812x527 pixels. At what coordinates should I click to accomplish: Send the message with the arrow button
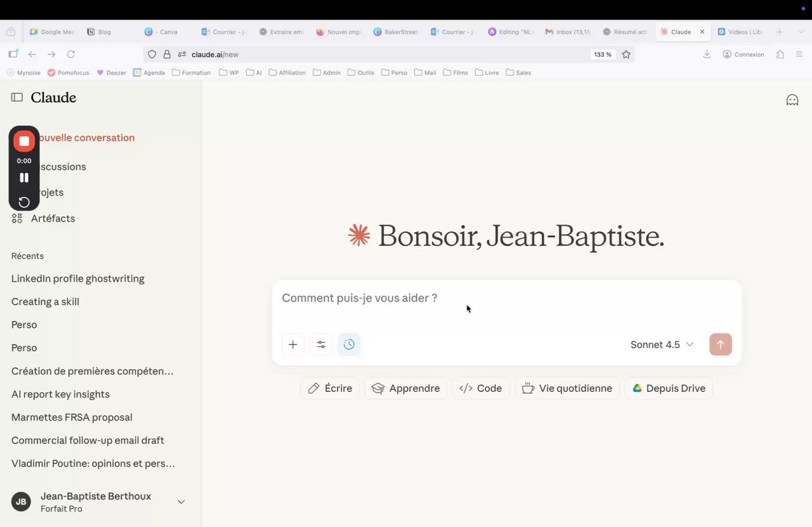pos(720,344)
